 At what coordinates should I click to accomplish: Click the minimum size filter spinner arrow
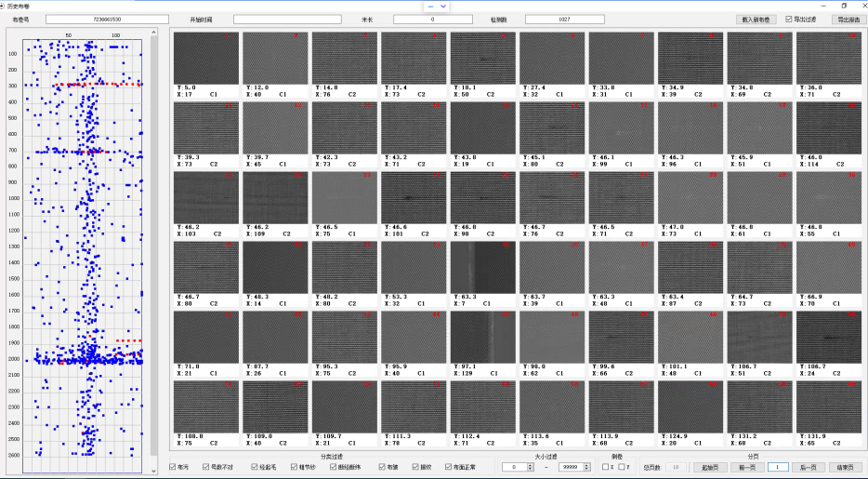529,467
